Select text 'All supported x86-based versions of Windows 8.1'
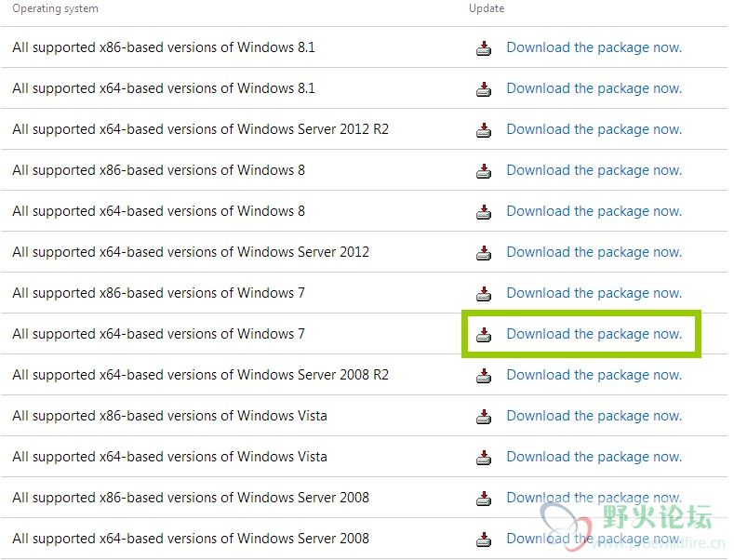This screenshot has width=734, height=560. point(164,47)
